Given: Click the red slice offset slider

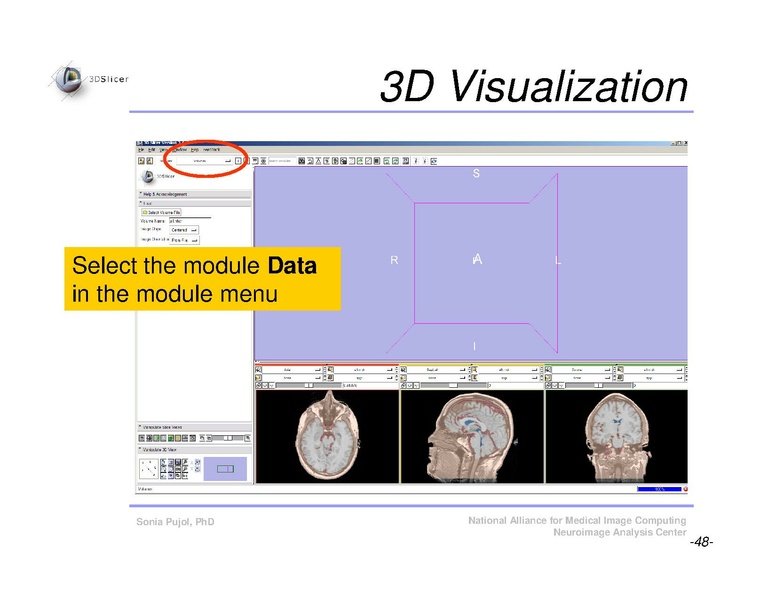Looking at the screenshot, I should click(x=308, y=385).
